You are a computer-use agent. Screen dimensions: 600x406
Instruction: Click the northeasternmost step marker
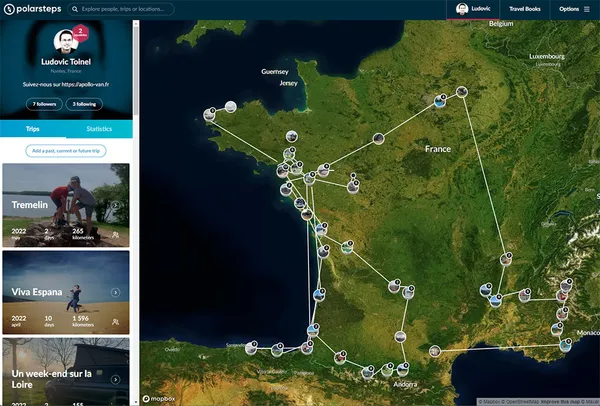coord(462,92)
